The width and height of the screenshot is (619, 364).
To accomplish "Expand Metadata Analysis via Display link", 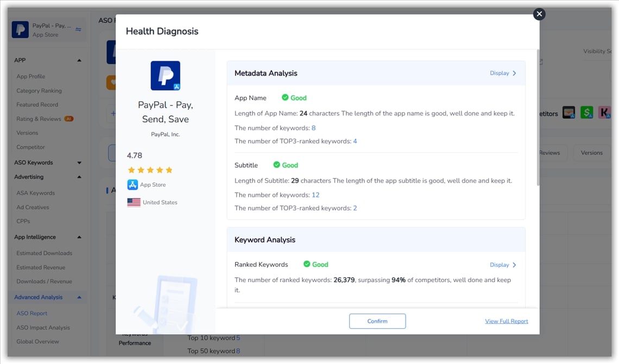I will 503,73.
